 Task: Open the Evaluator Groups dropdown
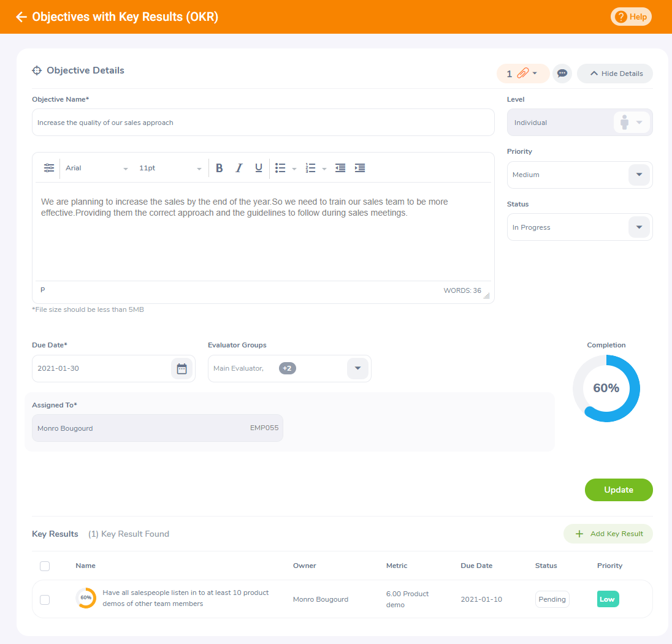pyautogui.click(x=357, y=368)
